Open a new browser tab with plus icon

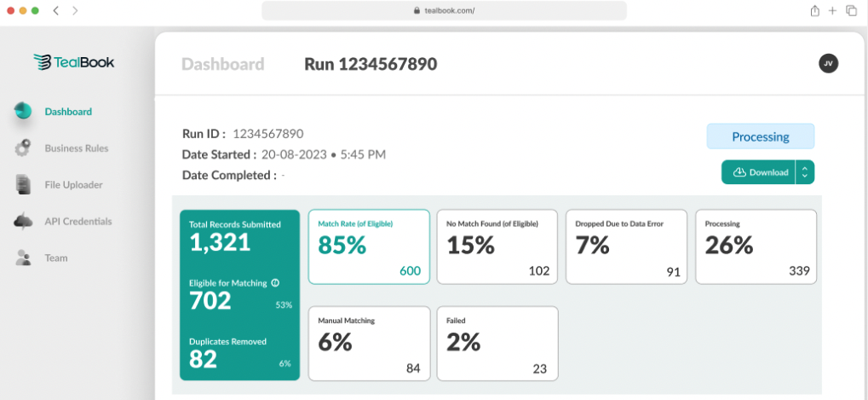tap(832, 10)
